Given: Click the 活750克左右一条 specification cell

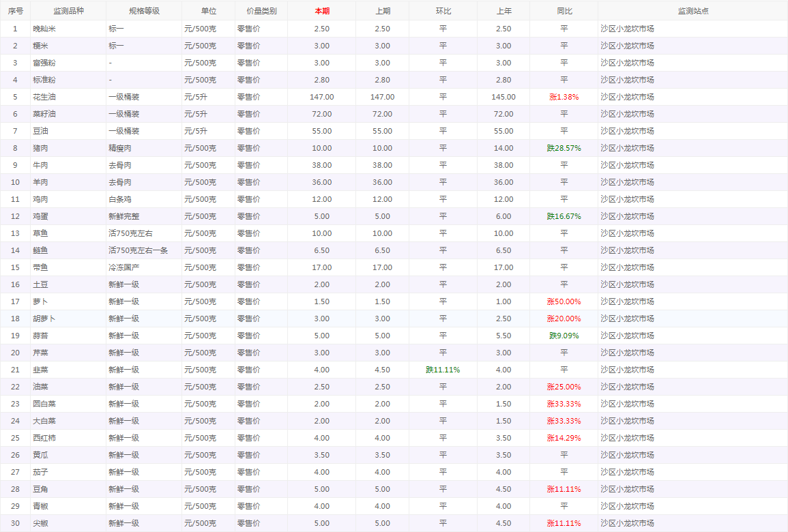Looking at the screenshot, I should click(138, 250).
